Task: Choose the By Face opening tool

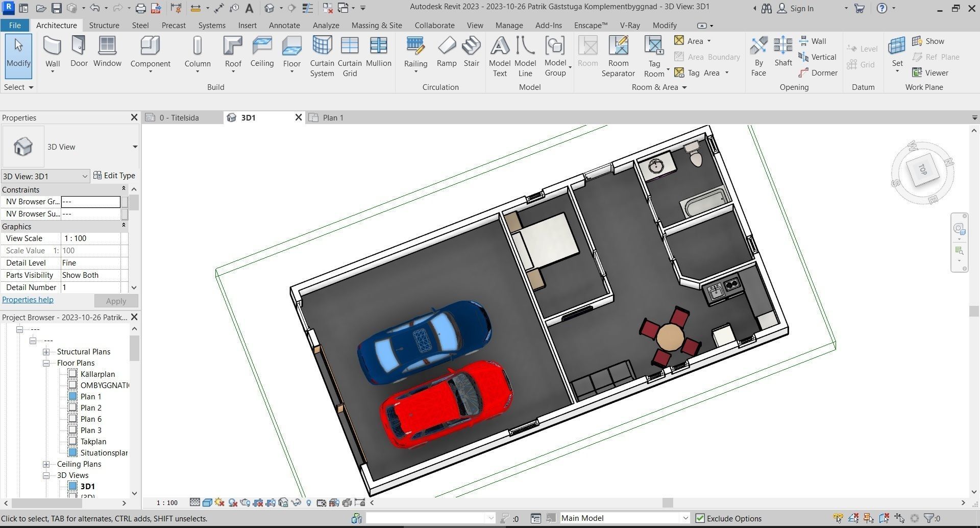Action: 758,57
